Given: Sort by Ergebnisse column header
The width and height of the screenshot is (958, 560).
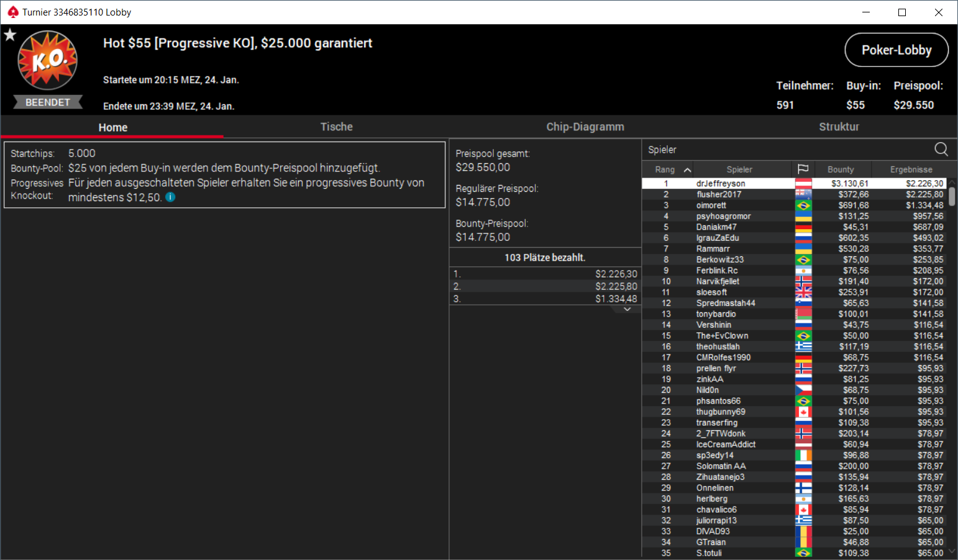Looking at the screenshot, I should tap(911, 169).
